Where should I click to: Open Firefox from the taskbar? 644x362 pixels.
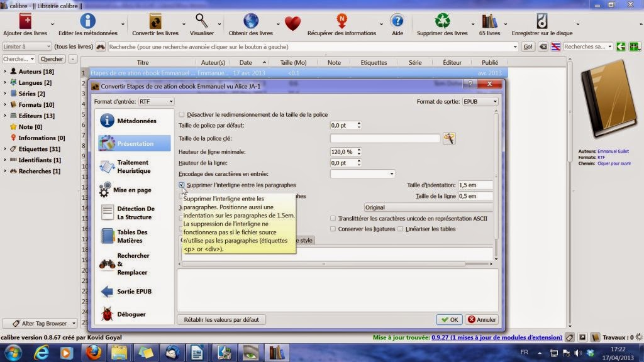pos(94,353)
